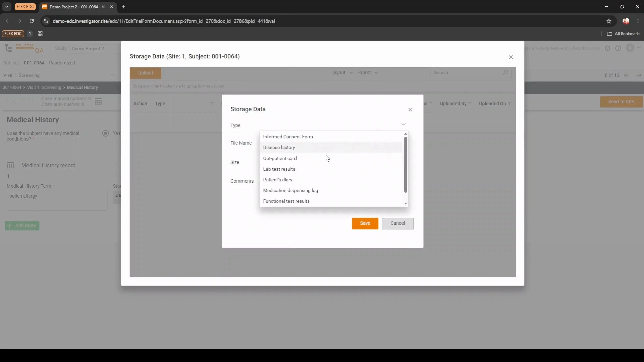
Task: Pick Medication dispensing log option
Action: [x=290, y=190]
